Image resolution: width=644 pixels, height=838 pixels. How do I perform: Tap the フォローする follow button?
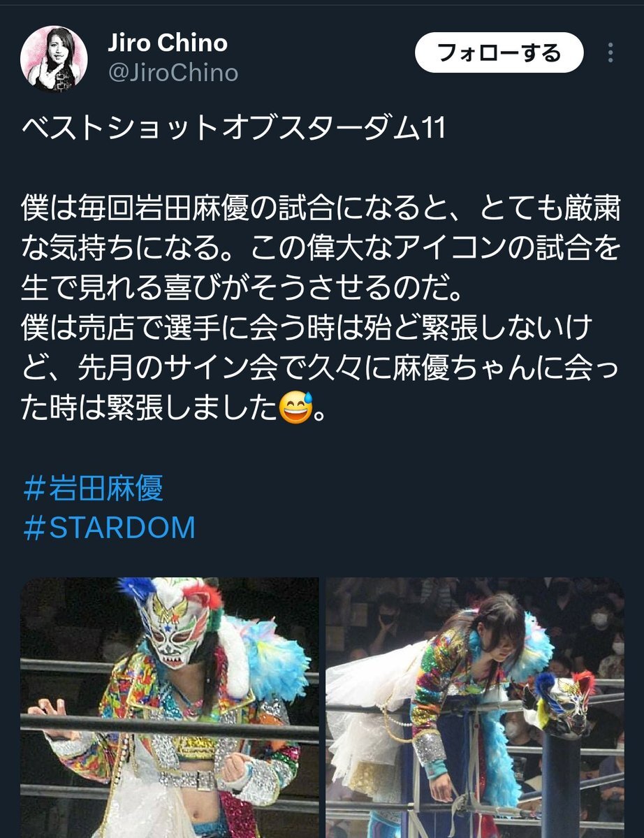[x=499, y=52]
